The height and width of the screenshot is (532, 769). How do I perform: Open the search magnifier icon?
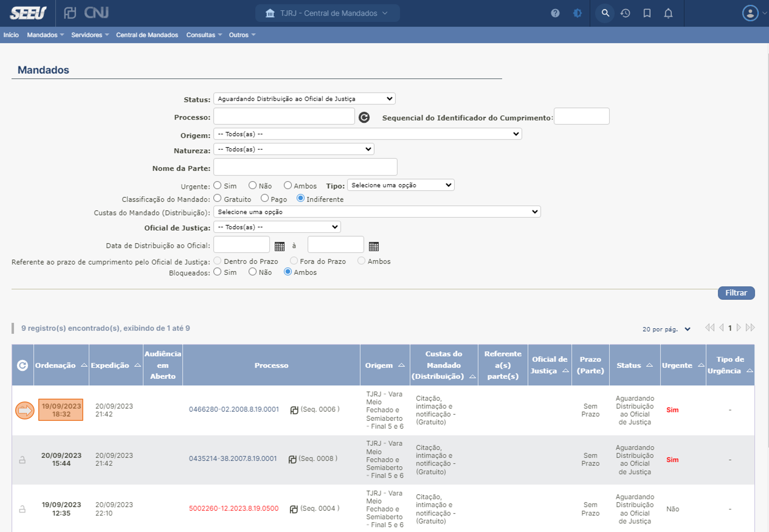[x=605, y=13]
